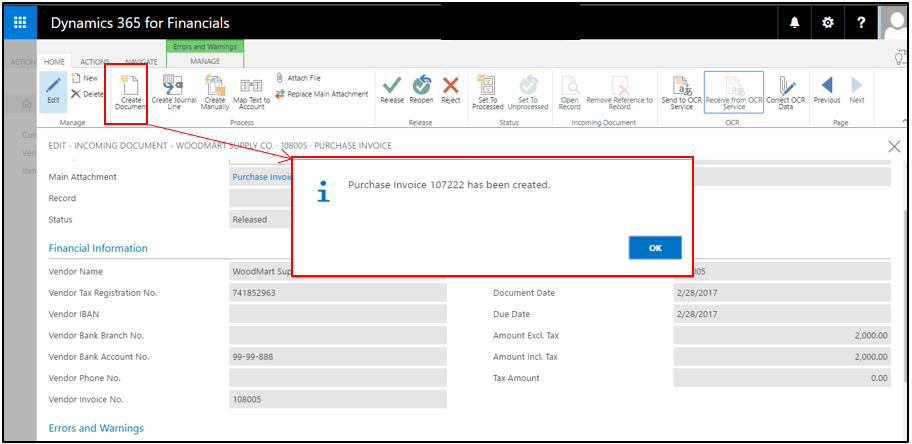This screenshot has height=444, width=912.
Task: Click the Document Date field
Action: pos(782,293)
